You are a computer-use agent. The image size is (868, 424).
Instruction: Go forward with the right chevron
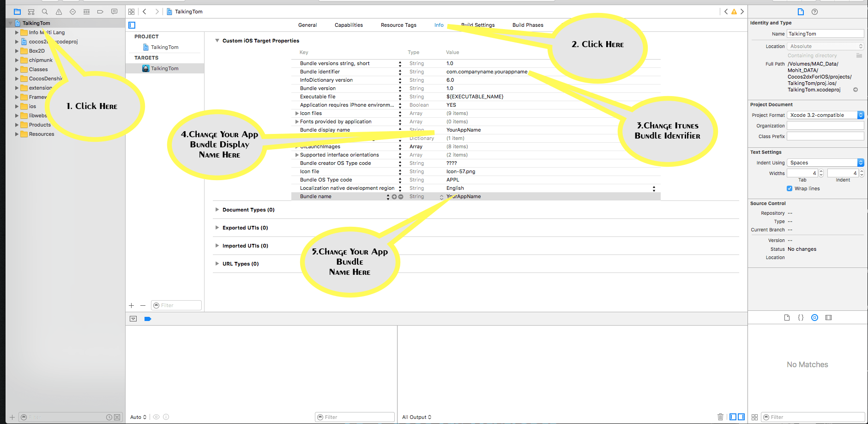coord(157,12)
